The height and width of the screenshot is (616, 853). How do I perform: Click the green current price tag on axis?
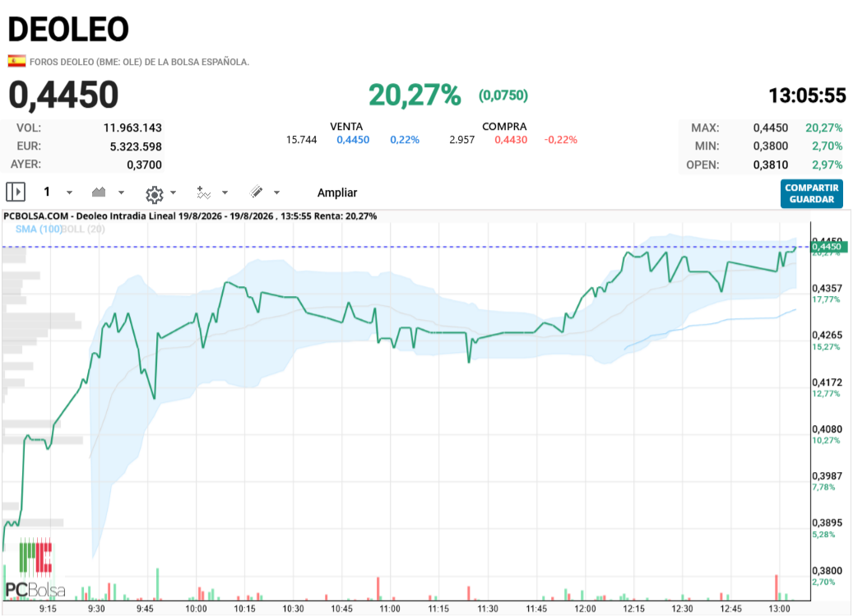[x=829, y=247]
